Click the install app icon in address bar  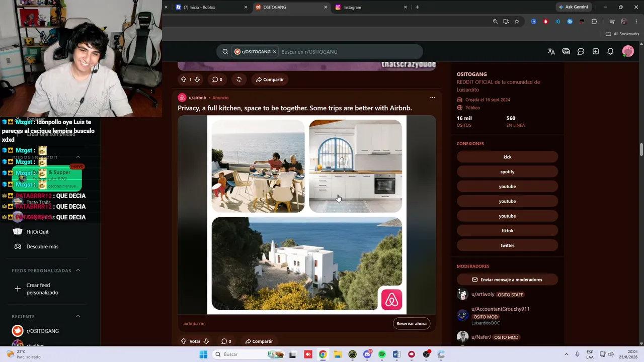pos(506,22)
